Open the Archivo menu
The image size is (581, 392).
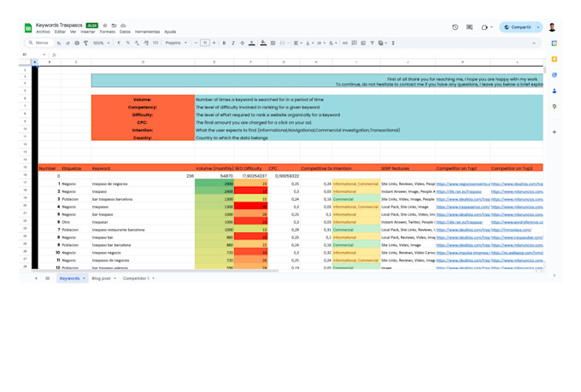[x=43, y=32]
